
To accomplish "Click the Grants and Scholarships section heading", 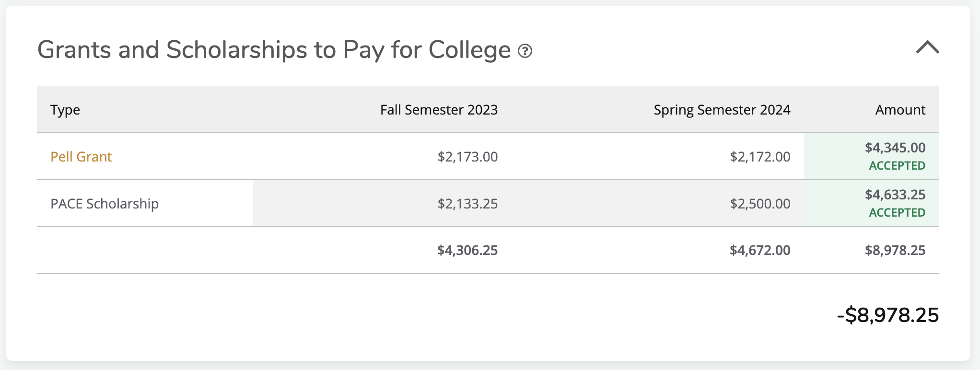I will click(x=274, y=50).
